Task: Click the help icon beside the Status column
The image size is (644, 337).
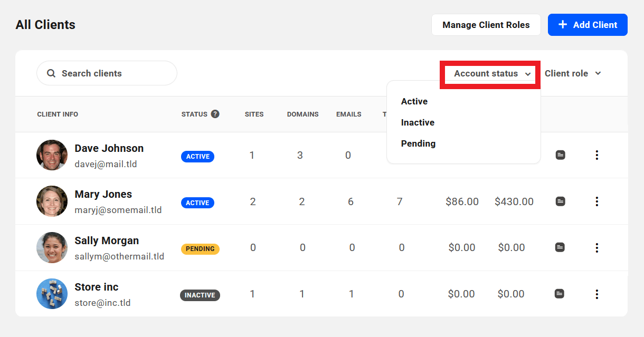Action: click(215, 113)
